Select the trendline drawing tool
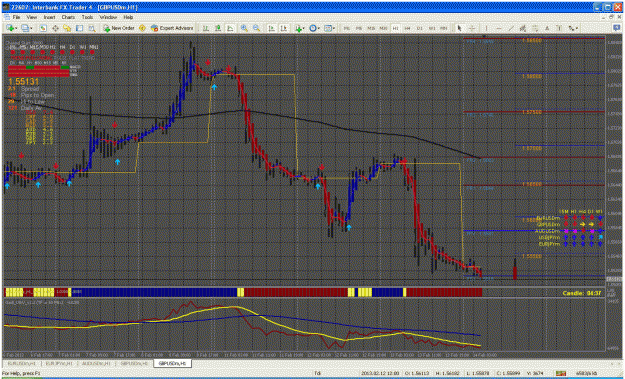625x379 pixels. point(511,28)
